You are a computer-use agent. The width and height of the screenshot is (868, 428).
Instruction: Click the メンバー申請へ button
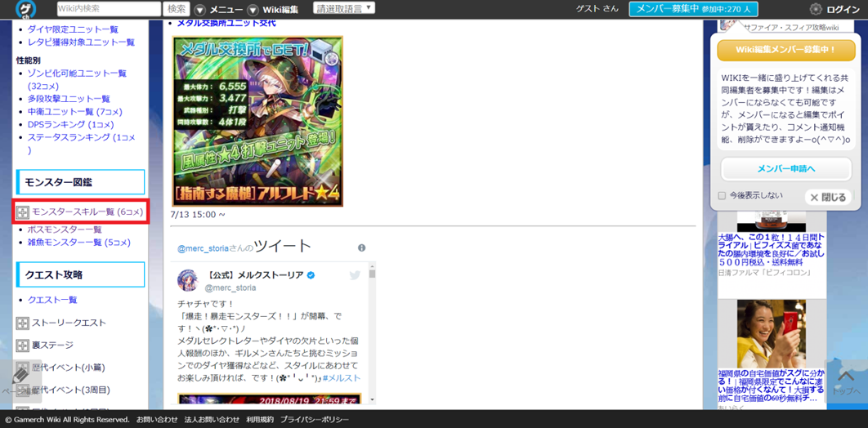786,168
